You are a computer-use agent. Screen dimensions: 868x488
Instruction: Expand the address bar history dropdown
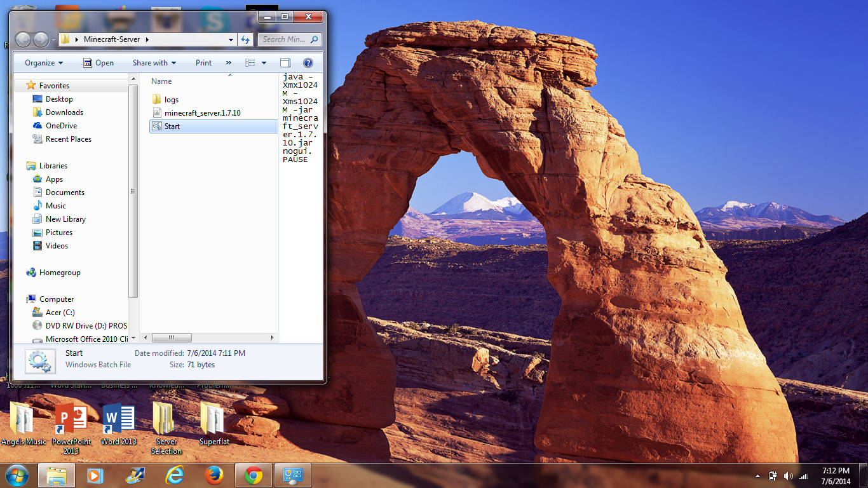231,39
